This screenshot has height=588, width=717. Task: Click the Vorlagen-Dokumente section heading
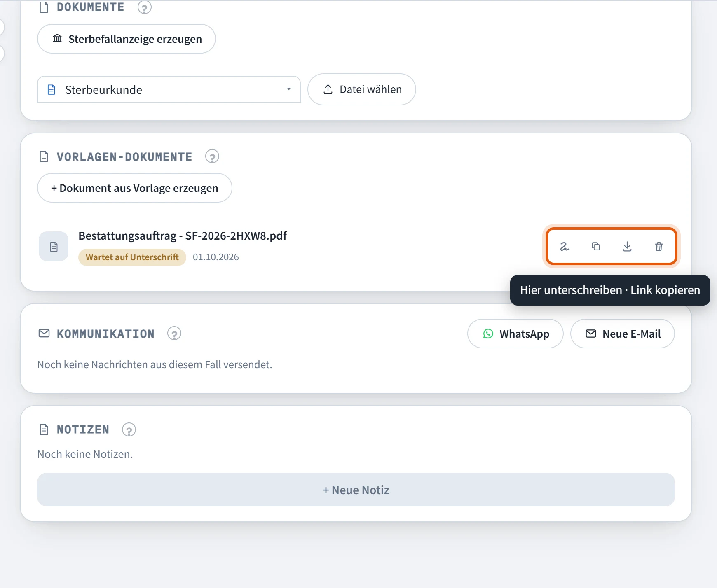[124, 156]
